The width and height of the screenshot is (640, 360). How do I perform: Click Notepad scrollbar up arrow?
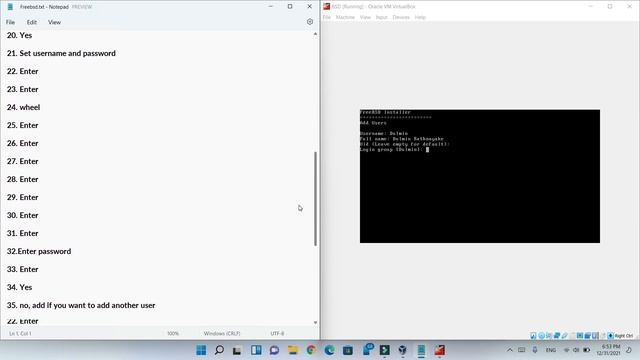tap(315, 34)
